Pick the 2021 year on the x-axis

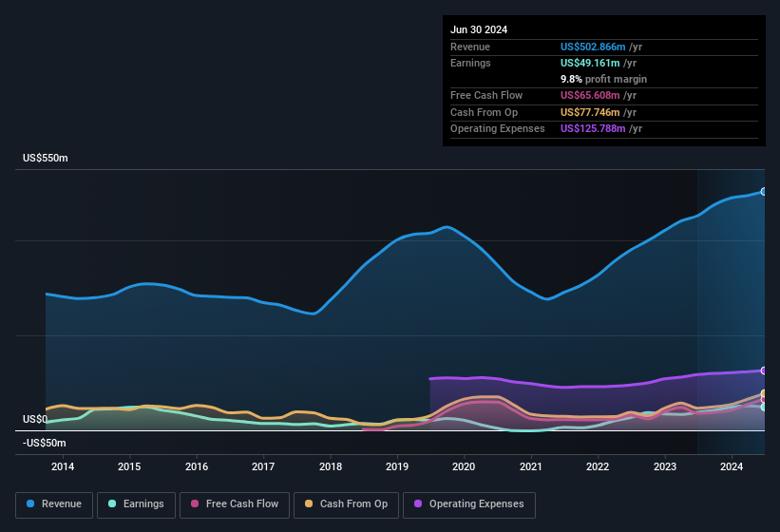(x=531, y=466)
